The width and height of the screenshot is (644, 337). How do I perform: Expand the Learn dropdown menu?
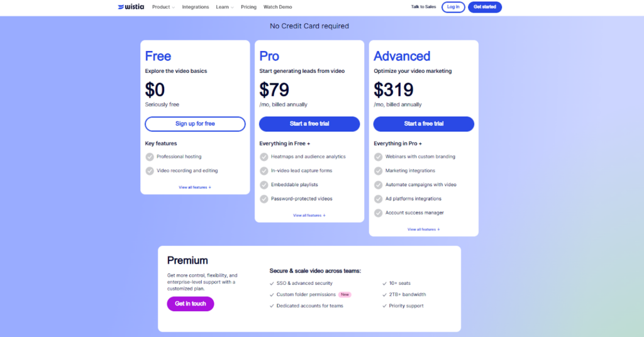coord(225,7)
